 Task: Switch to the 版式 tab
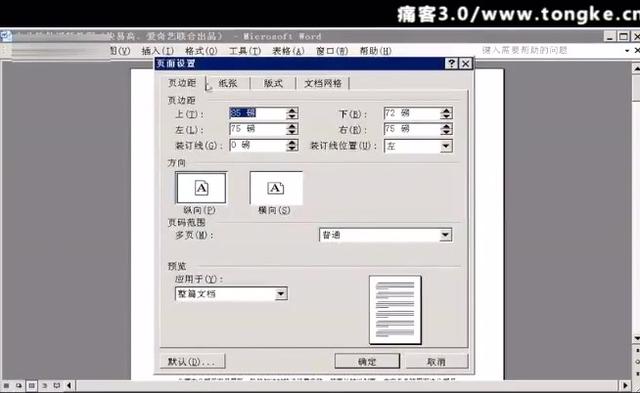(x=273, y=83)
